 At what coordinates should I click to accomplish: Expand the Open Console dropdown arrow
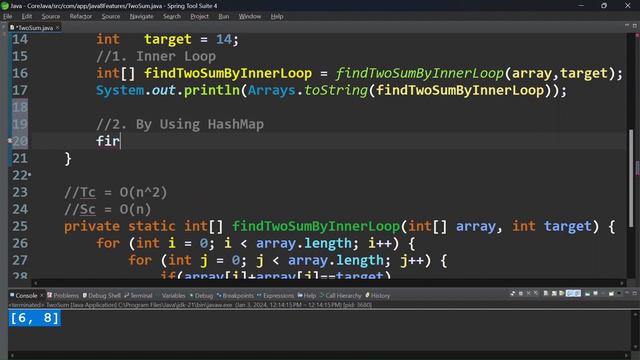tap(619, 293)
